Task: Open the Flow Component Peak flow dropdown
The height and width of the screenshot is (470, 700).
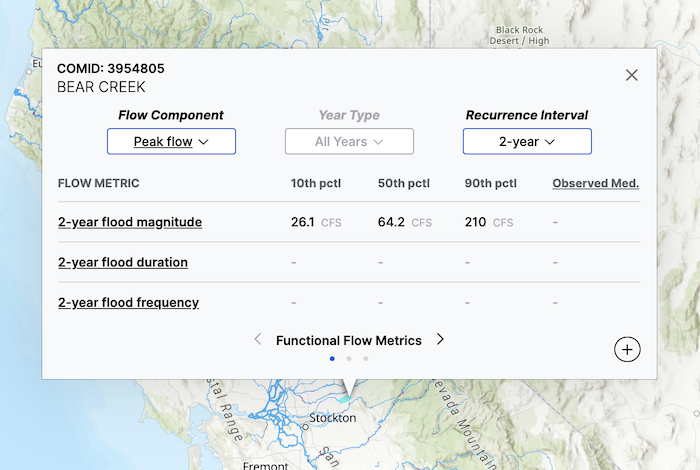Action: click(171, 142)
